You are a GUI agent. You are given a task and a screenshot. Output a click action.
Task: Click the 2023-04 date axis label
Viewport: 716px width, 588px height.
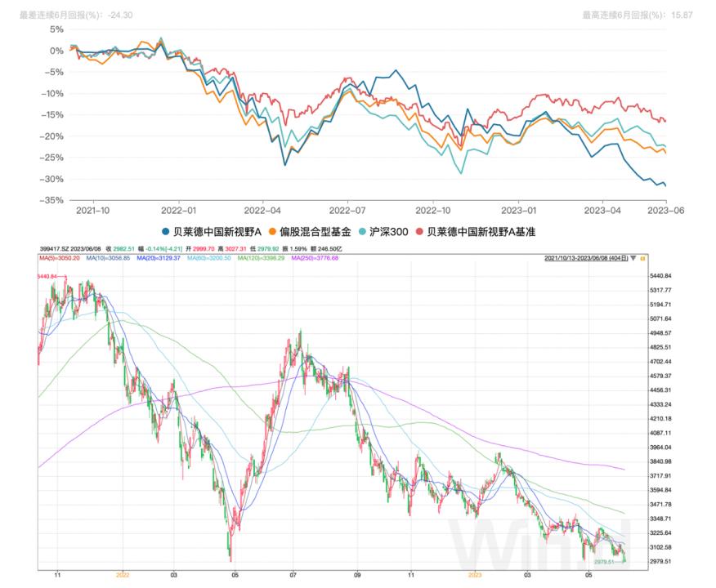click(602, 211)
